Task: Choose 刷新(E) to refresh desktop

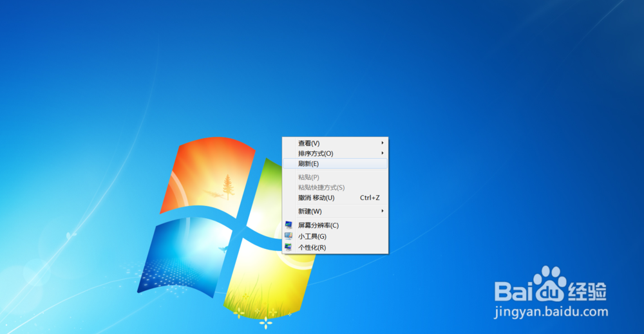Action: [x=335, y=163]
